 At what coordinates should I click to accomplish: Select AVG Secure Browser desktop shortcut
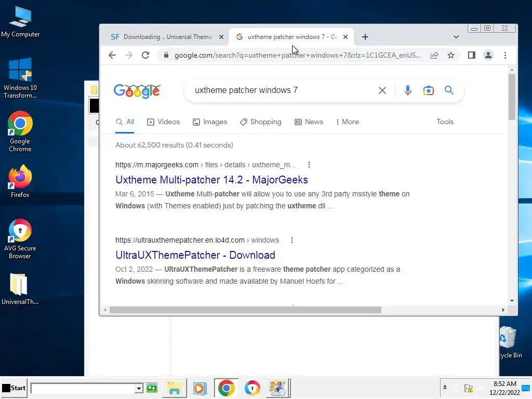click(20, 239)
